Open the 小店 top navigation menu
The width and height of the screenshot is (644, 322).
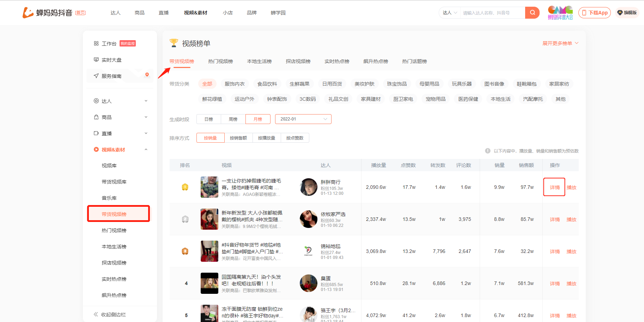point(228,13)
